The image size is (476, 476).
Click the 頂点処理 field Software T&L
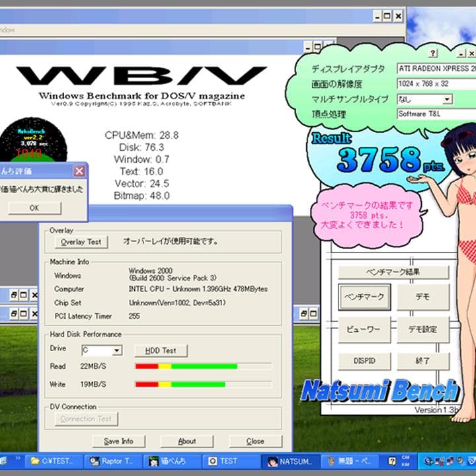(436, 114)
